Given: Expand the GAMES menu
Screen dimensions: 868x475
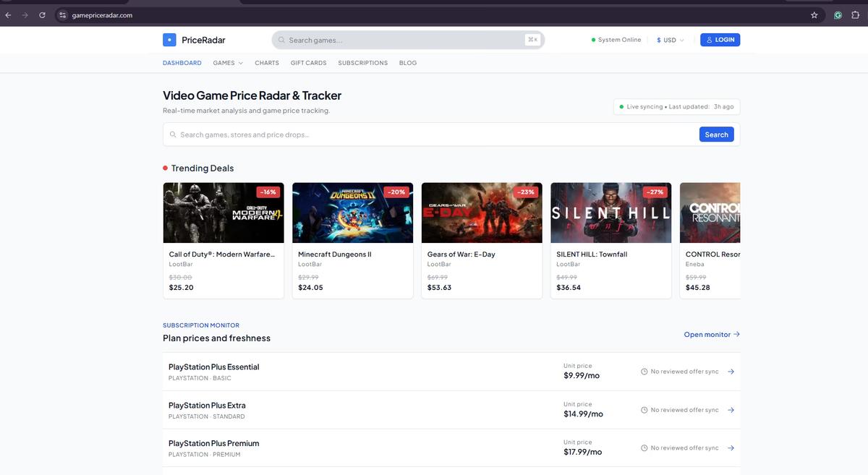Looking at the screenshot, I should [228, 63].
